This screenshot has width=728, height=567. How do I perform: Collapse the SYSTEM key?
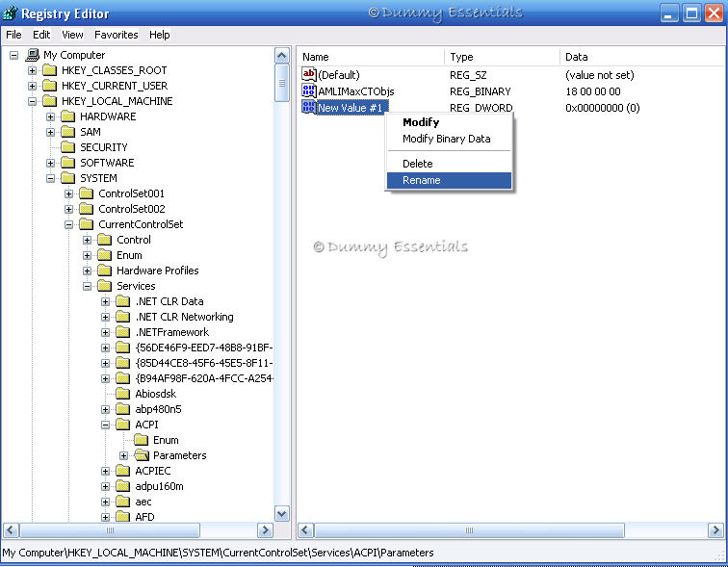click(x=51, y=178)
